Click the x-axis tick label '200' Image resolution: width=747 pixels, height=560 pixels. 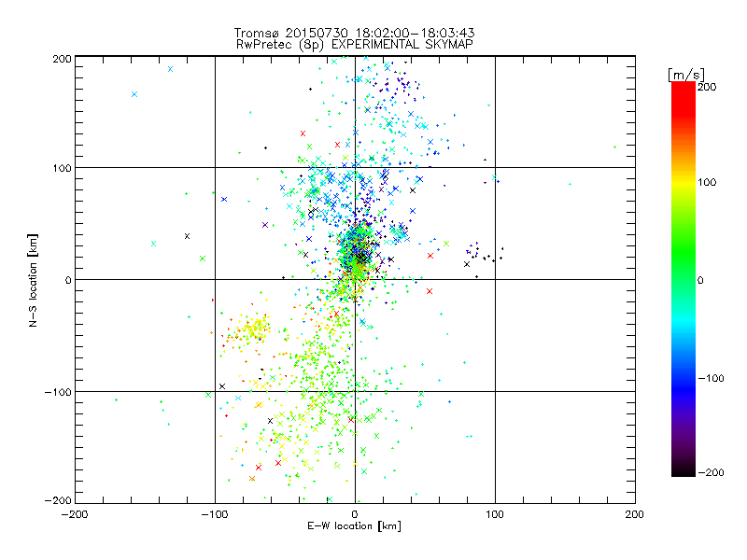coord(635,514)
